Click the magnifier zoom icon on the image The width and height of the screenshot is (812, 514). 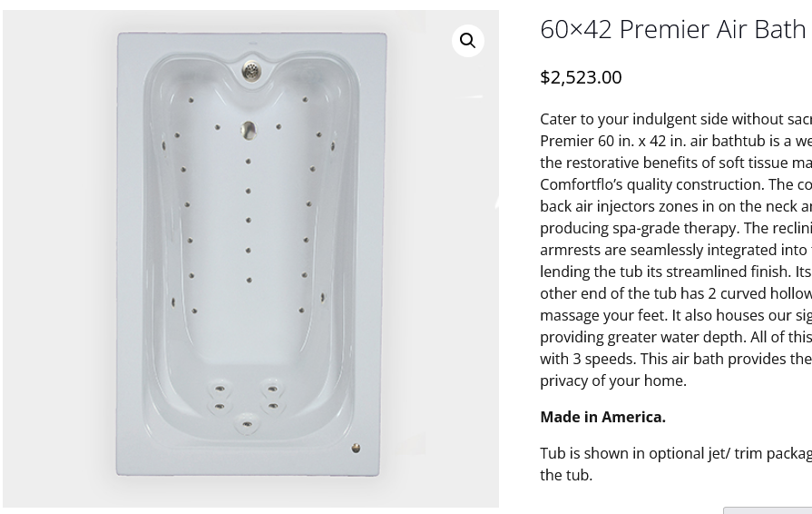pos(468,41)
